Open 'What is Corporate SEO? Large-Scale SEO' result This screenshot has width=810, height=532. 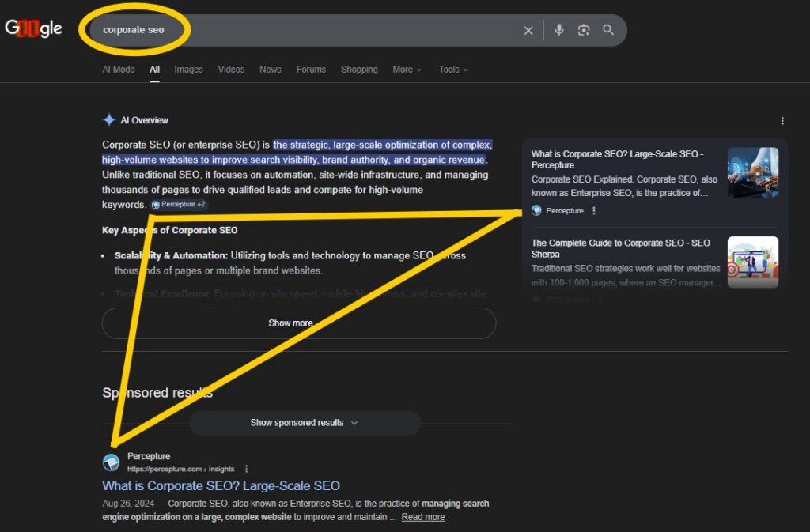tap(221, 486)
